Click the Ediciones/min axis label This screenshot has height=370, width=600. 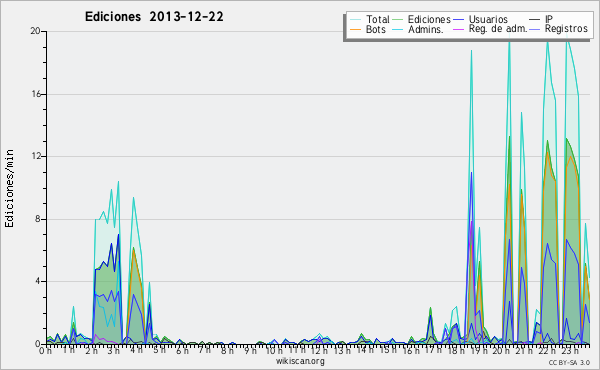[9, 188]
